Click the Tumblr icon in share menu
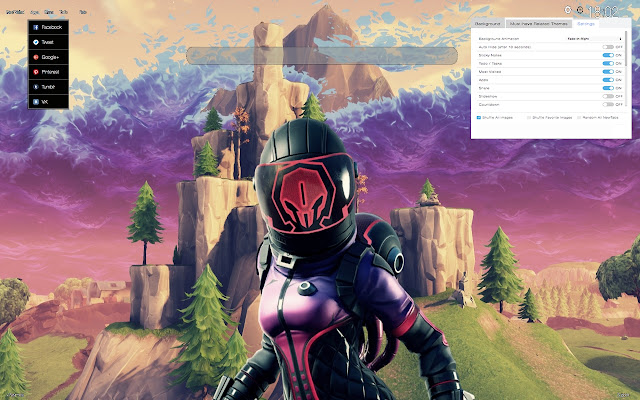 pos(36,87)
